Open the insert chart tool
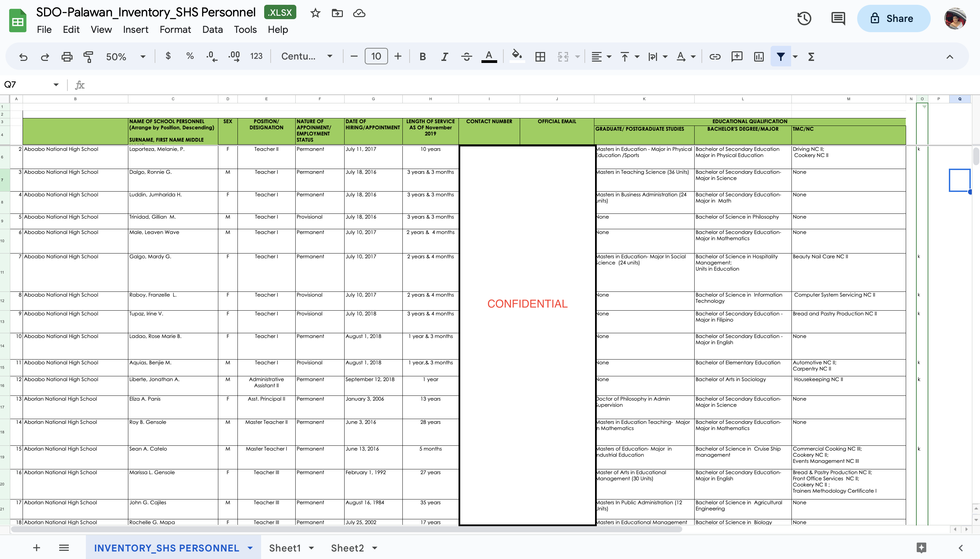980x559 pixels. (758, 57)
